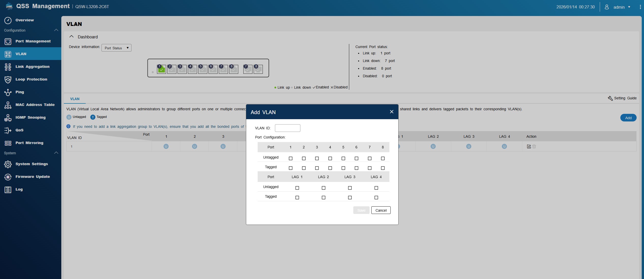Collapse the Dashboard section
The height and width of the screenshot is (279, 644).
[x=71, y=37]
